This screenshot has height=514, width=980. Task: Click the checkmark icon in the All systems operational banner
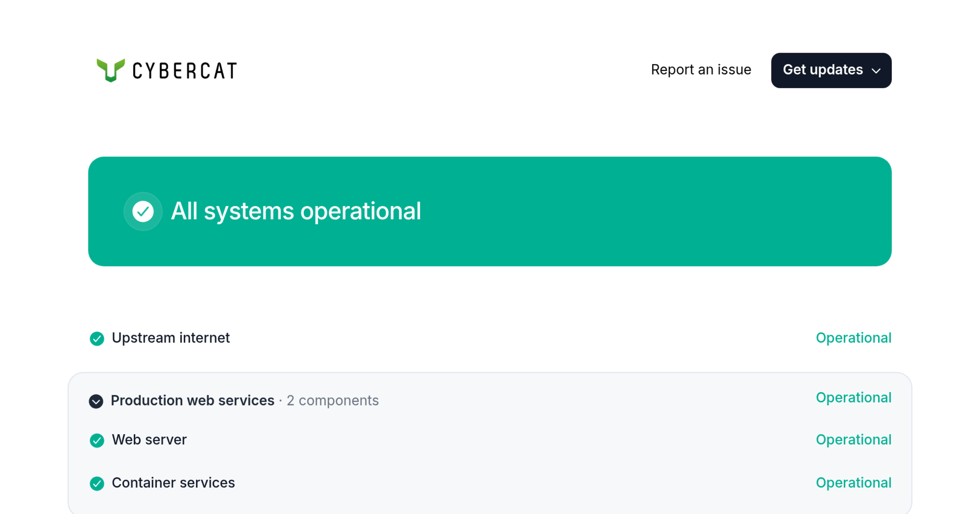143,211
